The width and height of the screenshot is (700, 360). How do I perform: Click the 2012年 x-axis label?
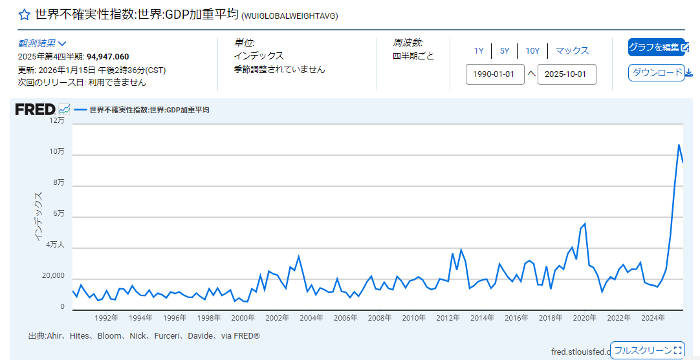[448, 318]
